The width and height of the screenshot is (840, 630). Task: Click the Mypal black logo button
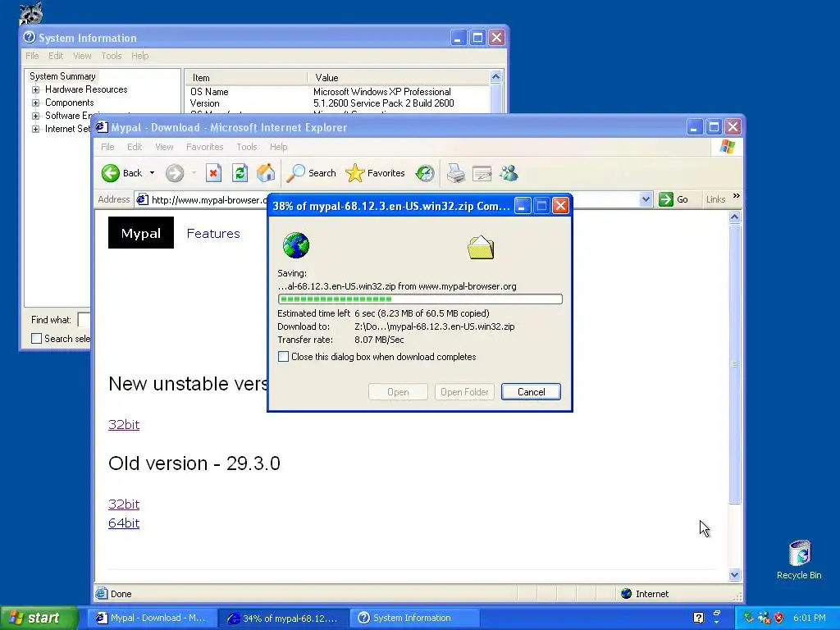[x=141, y=232]
